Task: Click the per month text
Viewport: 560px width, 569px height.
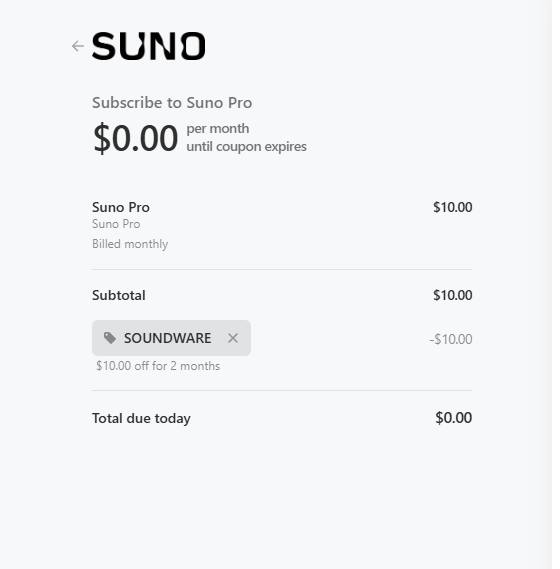Action: click(x=218, y=128)
